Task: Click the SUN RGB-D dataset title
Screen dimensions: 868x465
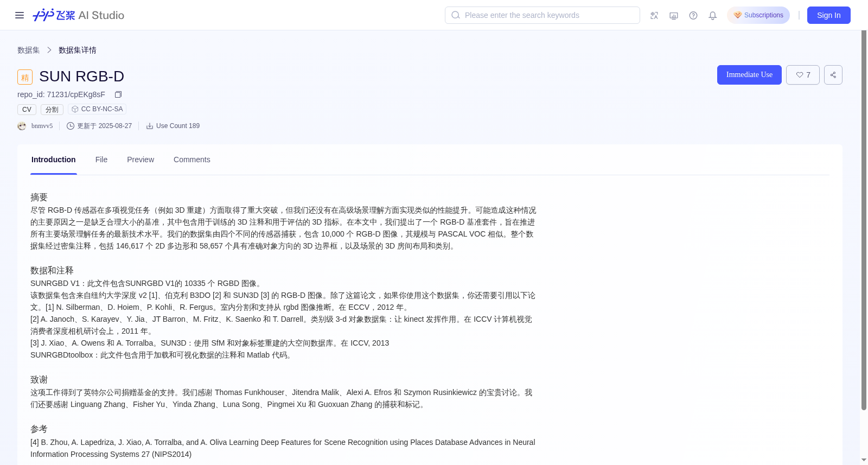Action: (82, 77)
